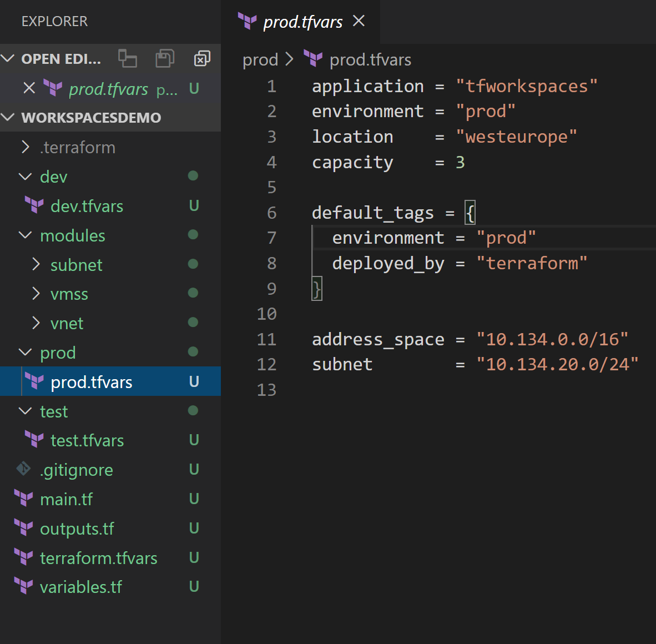Expand the .terraform folder
Screen dimensions: 656x644
point(26,147)
